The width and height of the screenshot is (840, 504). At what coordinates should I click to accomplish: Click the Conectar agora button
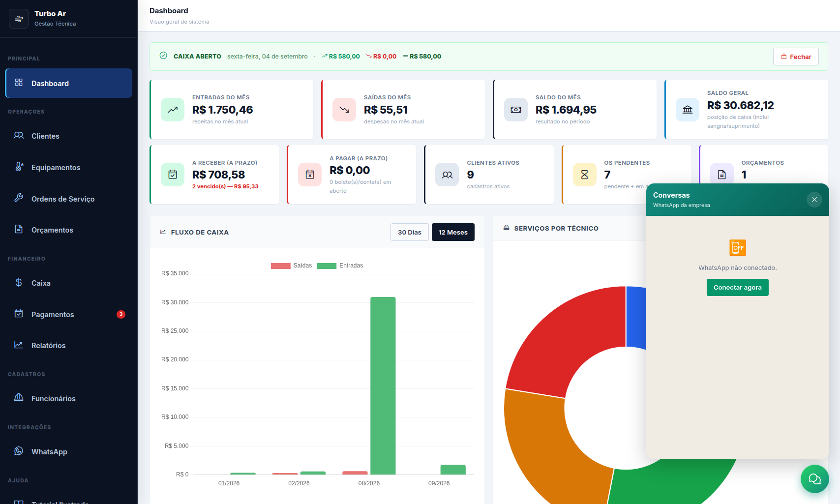[x=738, y=288]
